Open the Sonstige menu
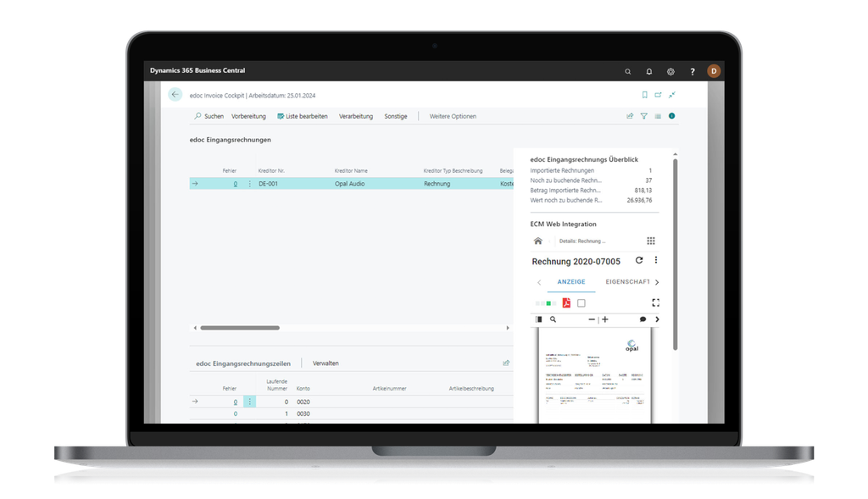This screenshot has width=868, height=499. click(396, 116)
